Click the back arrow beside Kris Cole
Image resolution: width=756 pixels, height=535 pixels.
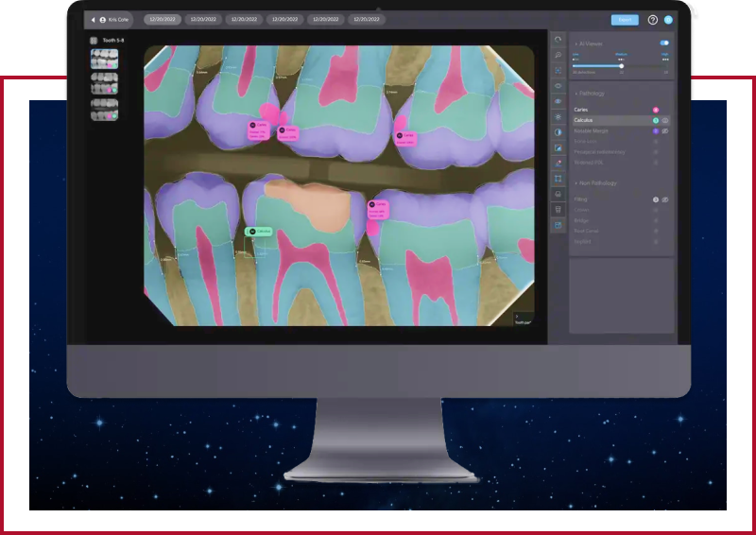93,20
